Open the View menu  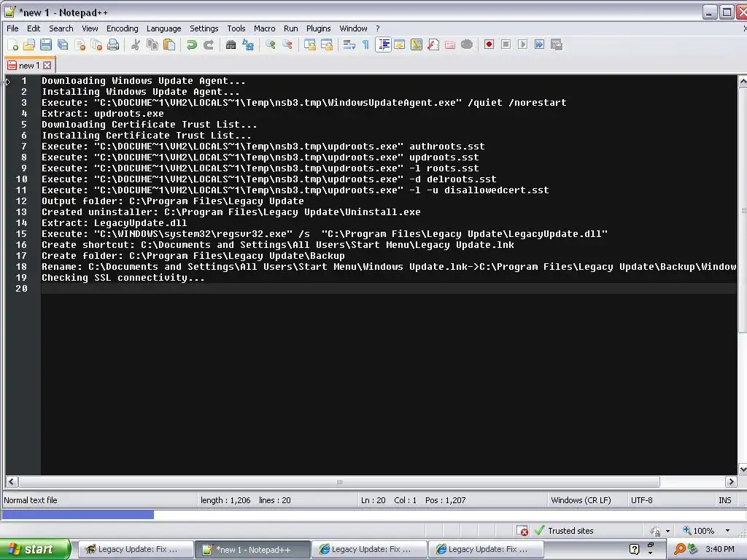point(90,28)
